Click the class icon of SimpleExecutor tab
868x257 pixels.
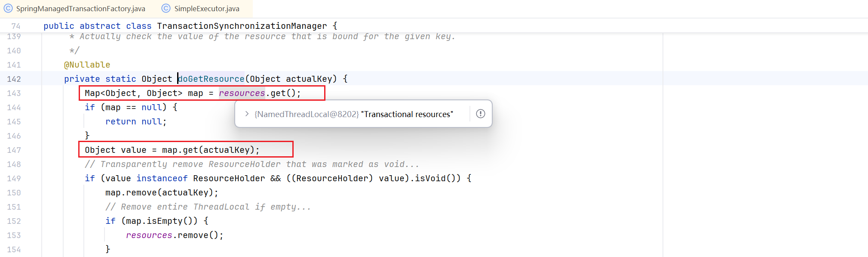pos(166,8)
